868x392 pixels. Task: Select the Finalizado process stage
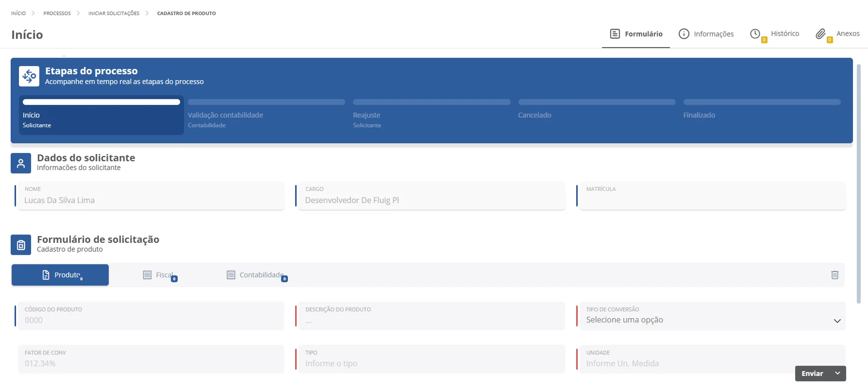[x=762, y=115]
